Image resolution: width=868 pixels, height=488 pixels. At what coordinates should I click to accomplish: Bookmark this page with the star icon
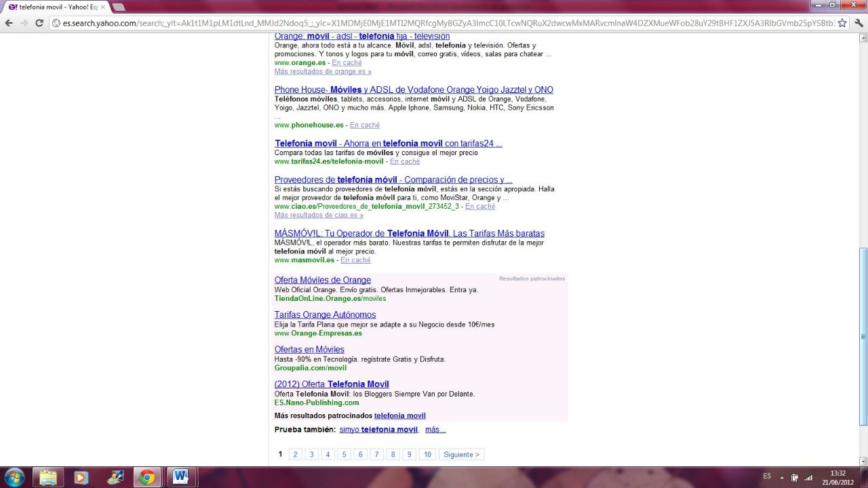pos(842,22)
